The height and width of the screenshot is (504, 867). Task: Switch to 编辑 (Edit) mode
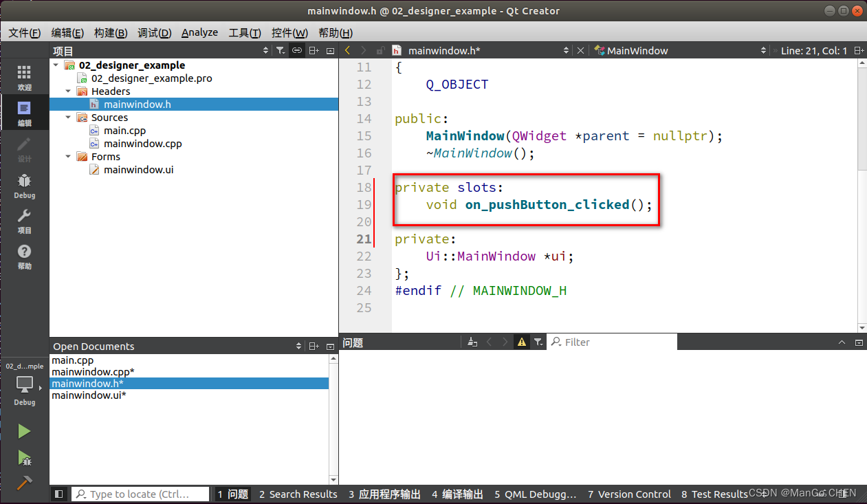[x=24, y=113]
